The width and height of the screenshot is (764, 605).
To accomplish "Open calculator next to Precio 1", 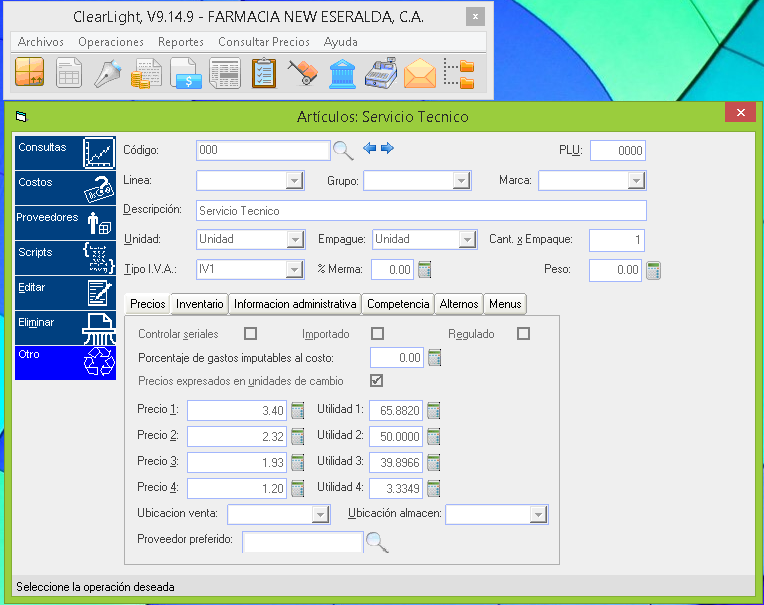I will (x=298, y=411).
